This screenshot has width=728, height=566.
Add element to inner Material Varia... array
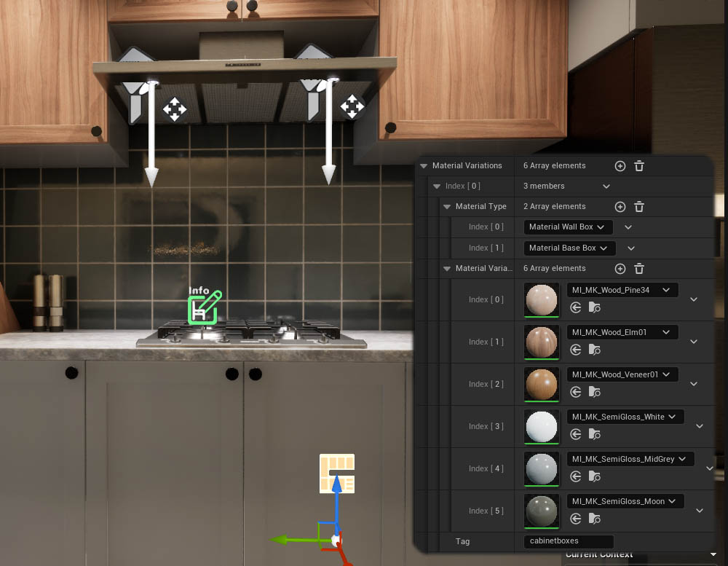click(620, 269)
